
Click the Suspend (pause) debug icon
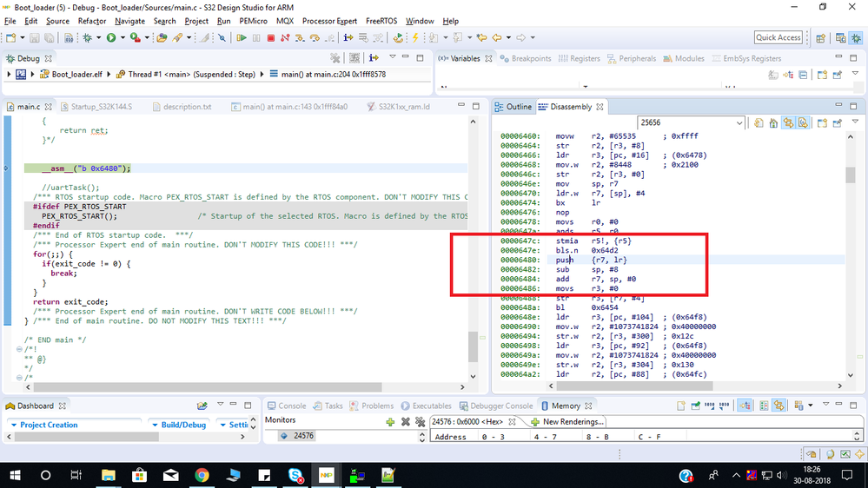click(256, 37)
